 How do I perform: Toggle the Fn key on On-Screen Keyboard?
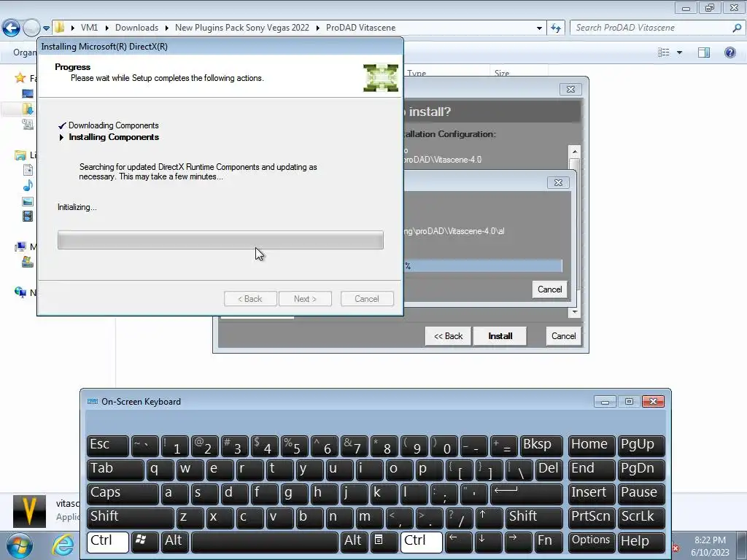548,542
